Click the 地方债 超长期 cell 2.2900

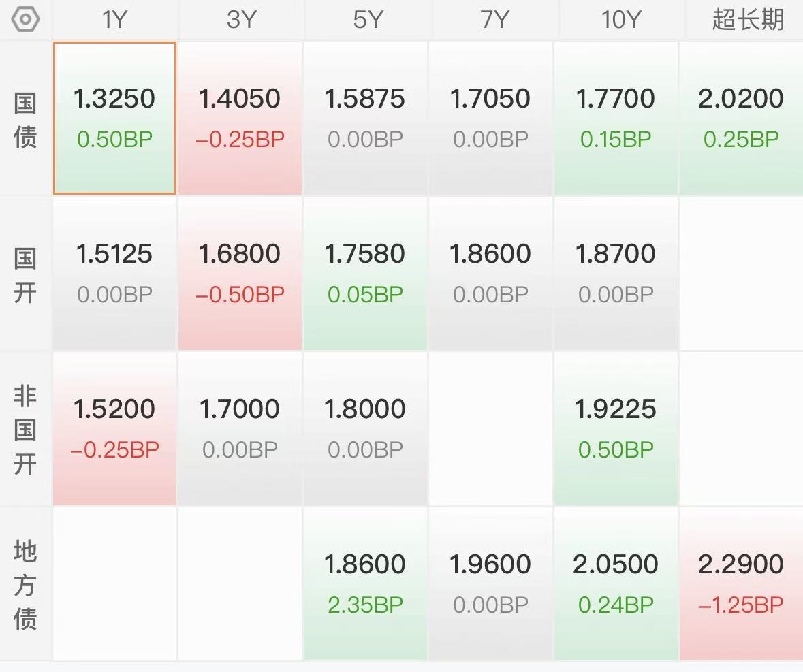coord(741,583)
